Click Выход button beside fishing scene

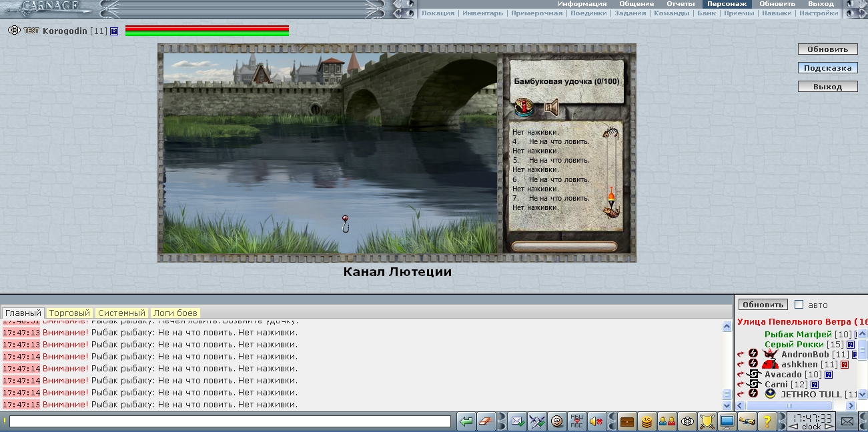coord(827,87)
